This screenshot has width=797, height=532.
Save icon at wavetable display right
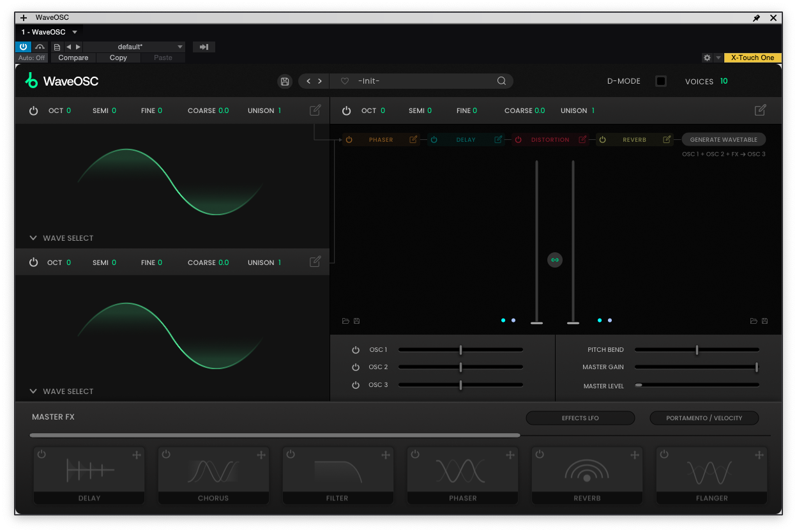pos(765,321)
